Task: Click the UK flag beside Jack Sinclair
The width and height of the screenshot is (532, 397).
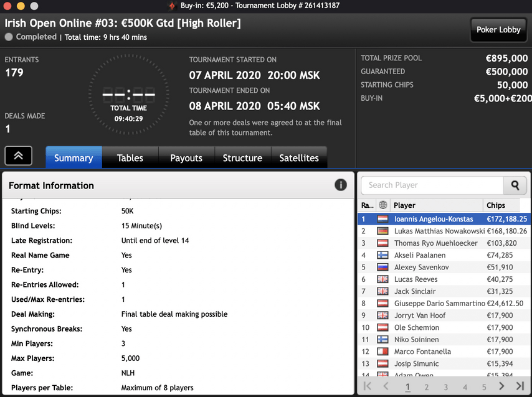Action: pyautogui.click(x=382, y=291)
